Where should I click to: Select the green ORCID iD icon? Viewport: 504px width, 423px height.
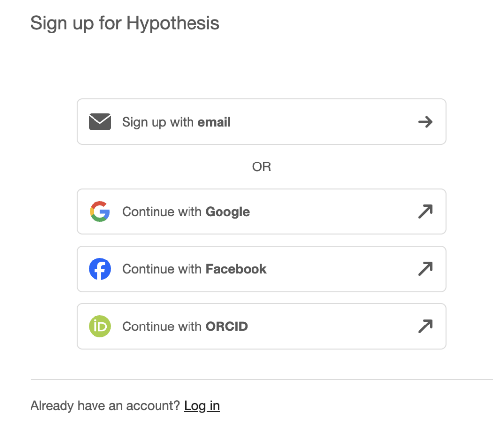[x=100, y=326]
